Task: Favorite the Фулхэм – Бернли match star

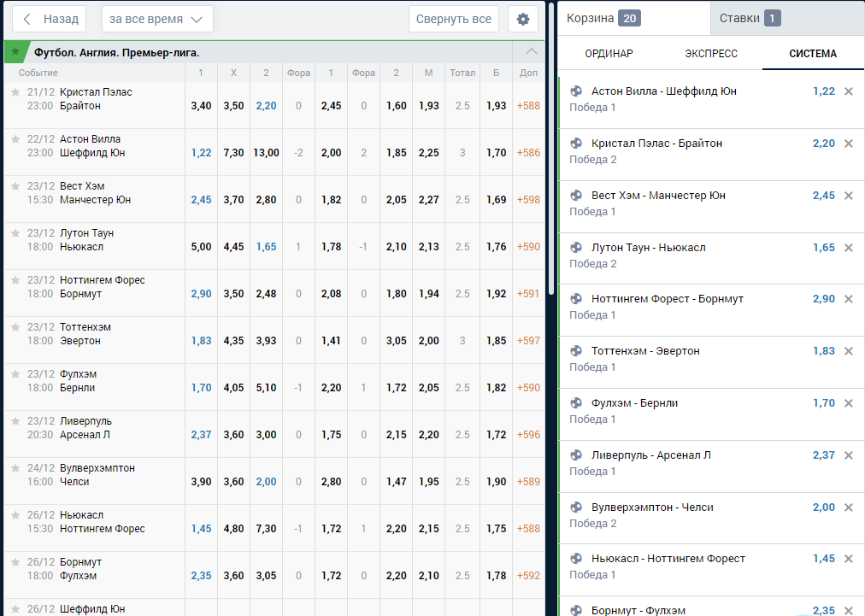Action: click(x=15, y=373)
